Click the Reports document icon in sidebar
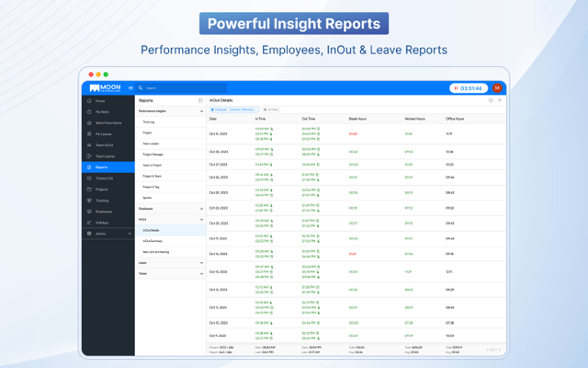The height and width of the screenshot is (368, 588). [x=89, y=167]
